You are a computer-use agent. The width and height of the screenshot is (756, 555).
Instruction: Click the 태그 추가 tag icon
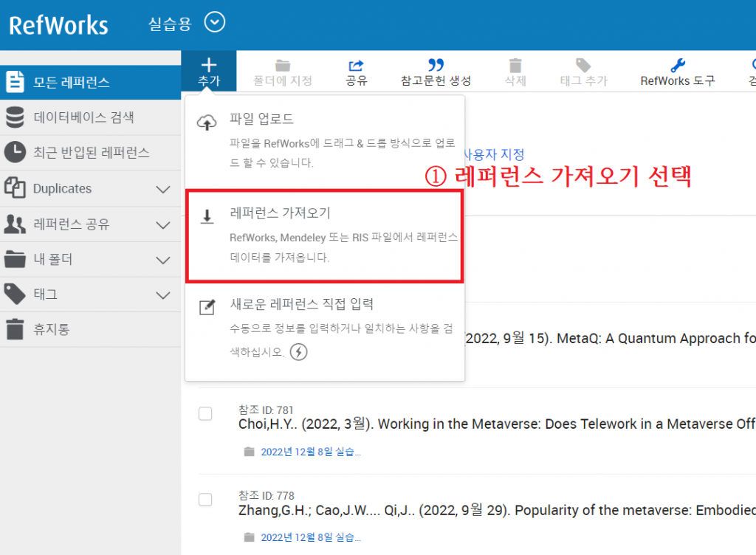[583, 66]
